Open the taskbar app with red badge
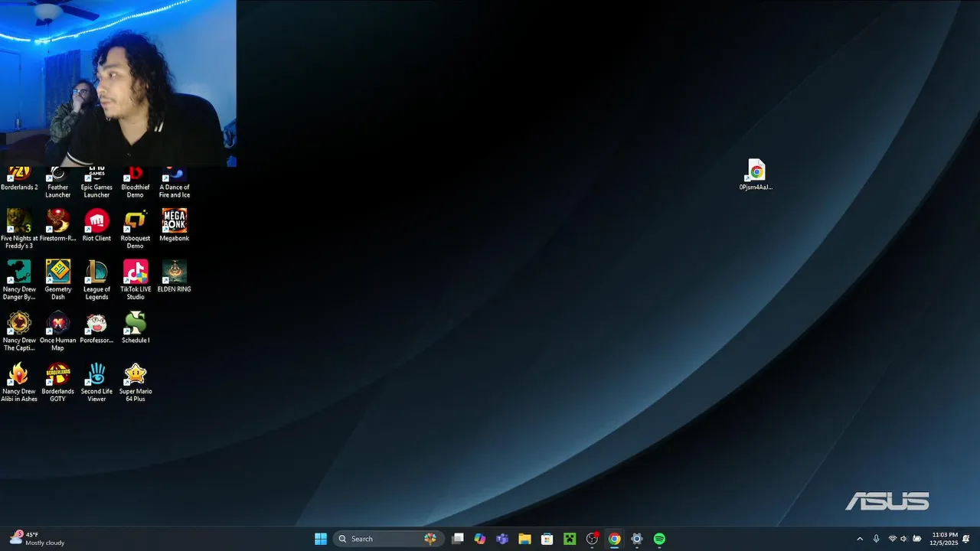980x551 pixels. tap(592, 539)
